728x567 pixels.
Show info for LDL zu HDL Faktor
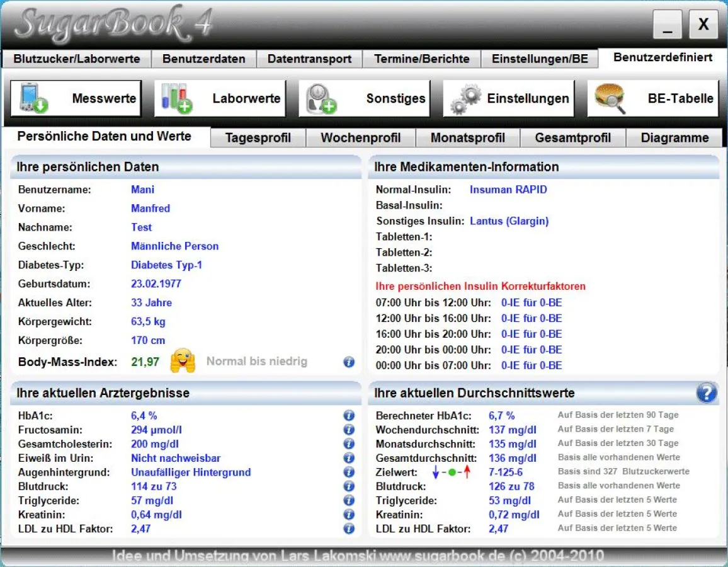coord(348,529)
